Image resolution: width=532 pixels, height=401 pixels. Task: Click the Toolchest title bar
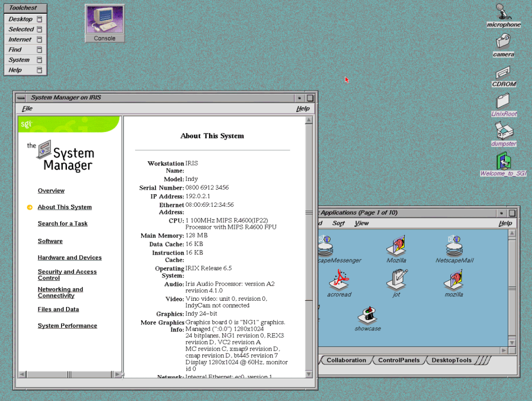[x=25, y=8]
